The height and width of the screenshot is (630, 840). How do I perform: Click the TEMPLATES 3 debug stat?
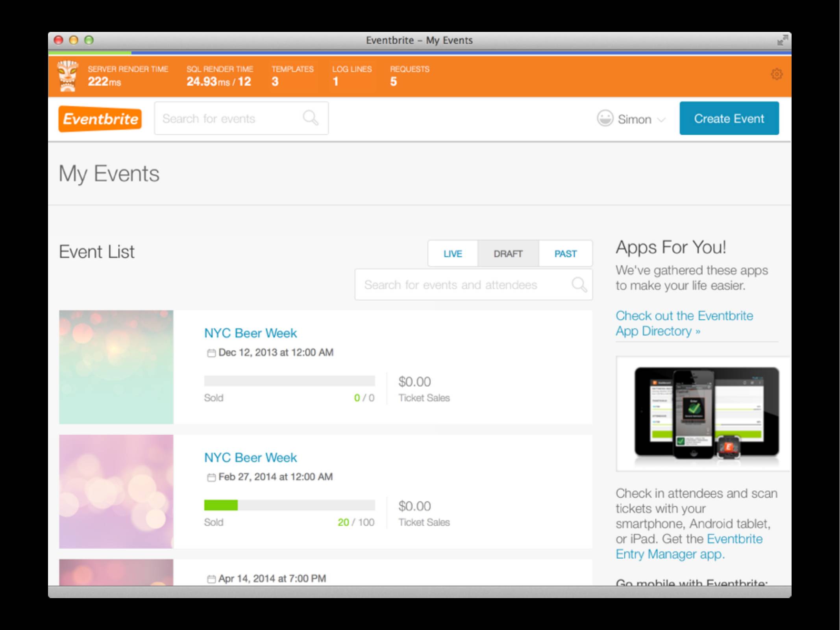(292, 76)
